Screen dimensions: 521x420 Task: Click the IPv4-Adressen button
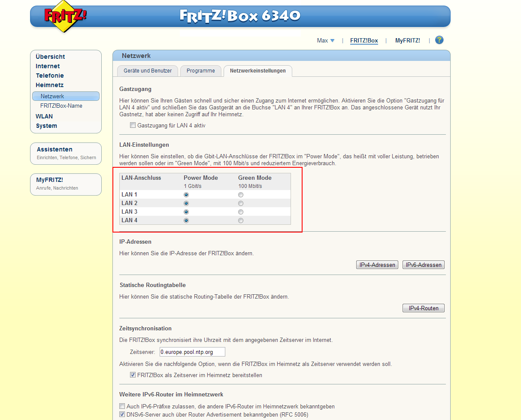click(377, 265)
